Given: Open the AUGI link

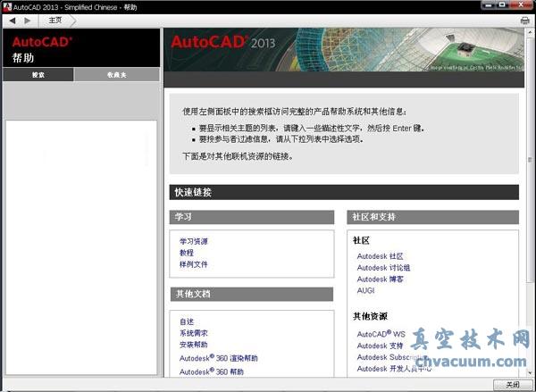Looking at the screenshot, I should [x=366, y=291].
